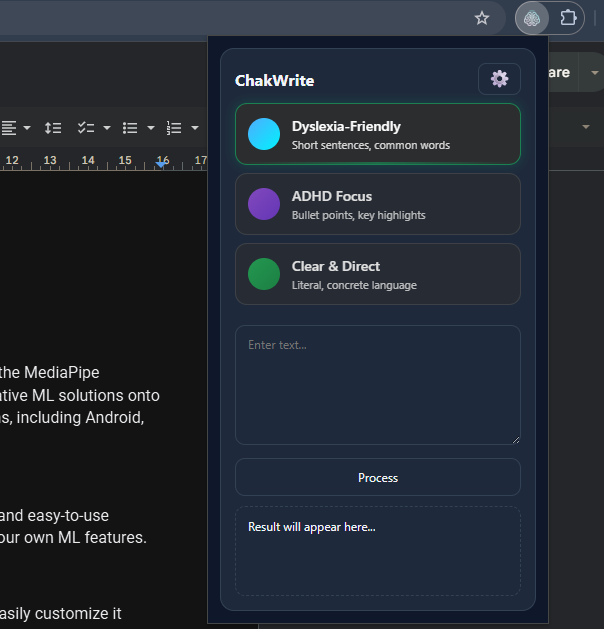Select the Dyslexia-Friendly mode card
The width and height of the screenshot is (604, 629).
click(378, 134)
